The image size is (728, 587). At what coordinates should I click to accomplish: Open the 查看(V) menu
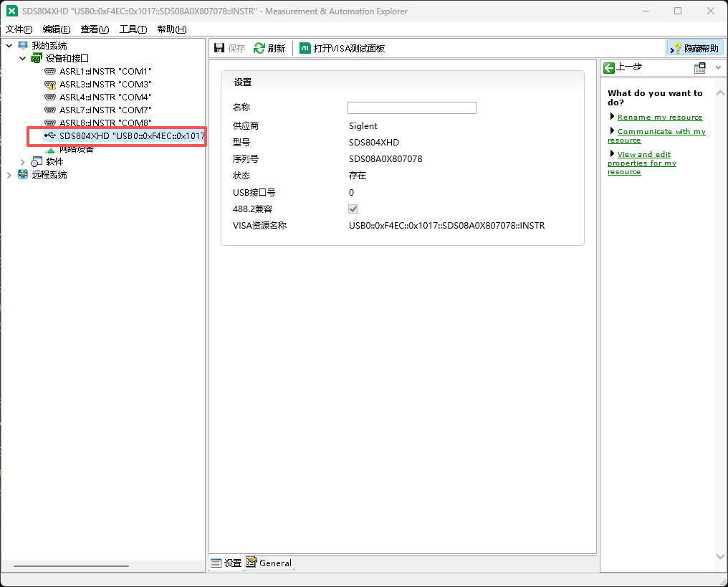(95, 29)
